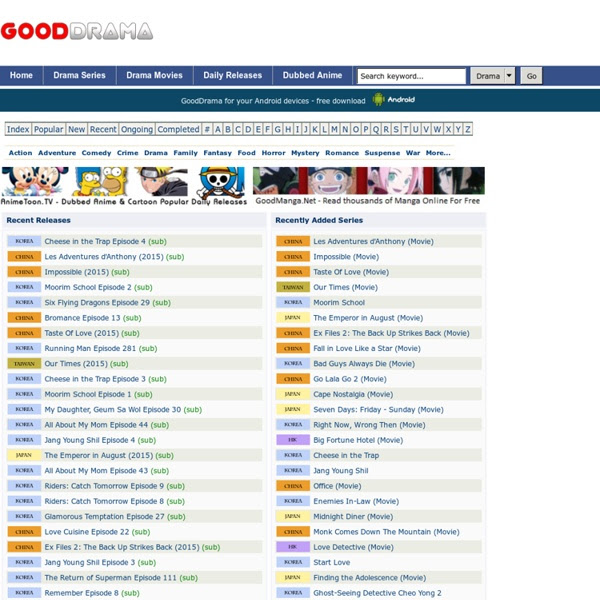Select the # alphabet filter

coord(207,129)
